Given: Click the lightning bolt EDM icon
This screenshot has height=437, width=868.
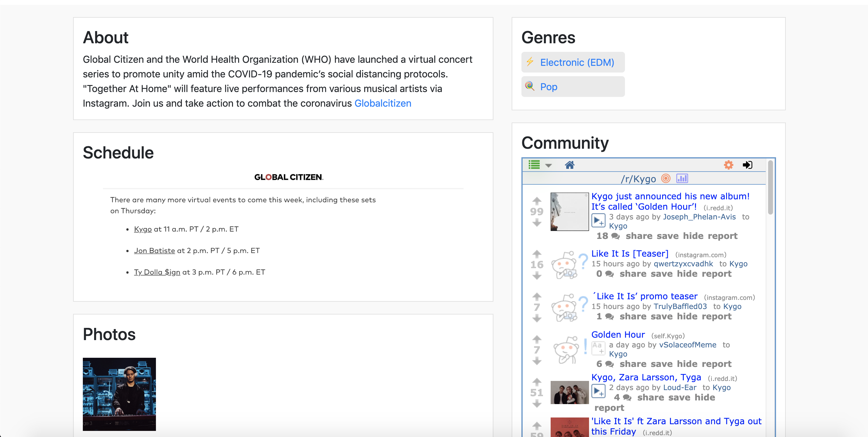Looking at the screenshot, I should (530, 62).
